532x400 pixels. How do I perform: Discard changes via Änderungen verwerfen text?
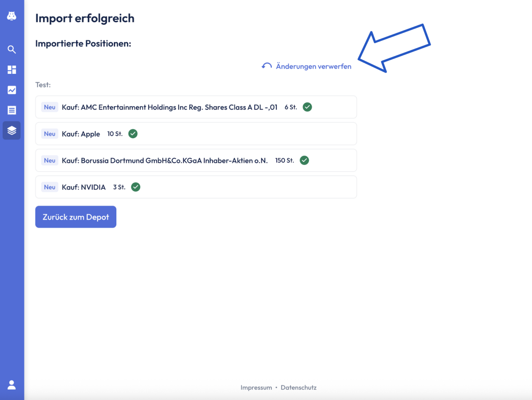(314, 66)
